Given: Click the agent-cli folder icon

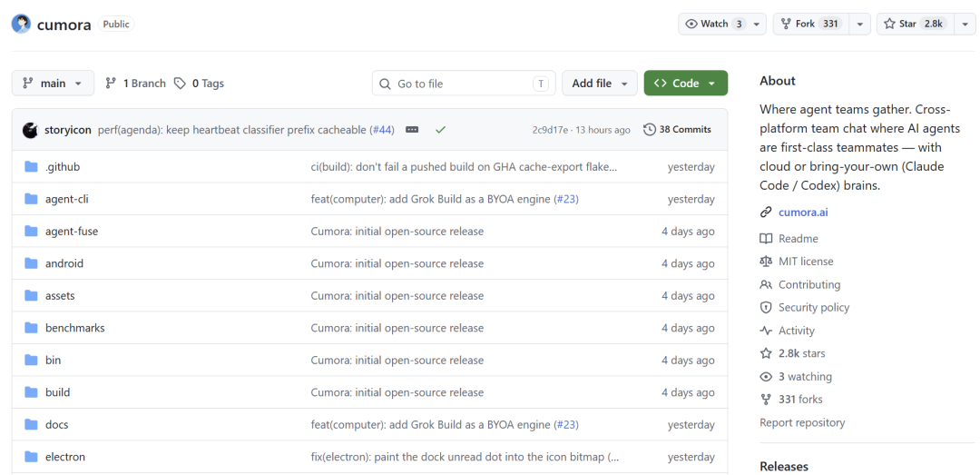Looking at the screenshot, I should tap(31, 199).
